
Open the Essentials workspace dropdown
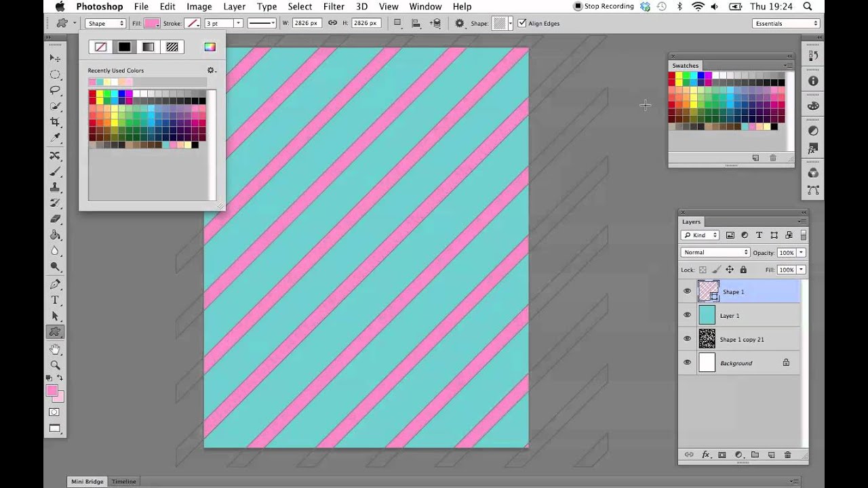(786, 23)
